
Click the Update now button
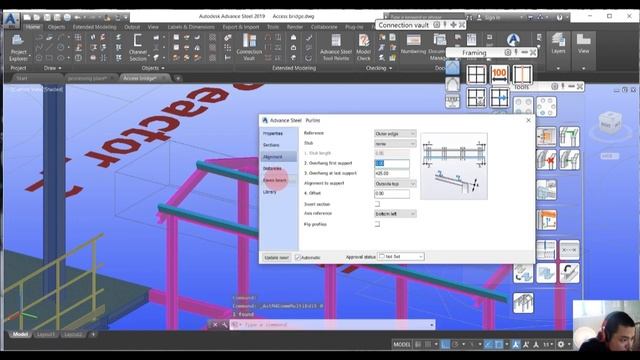point(276,258)
